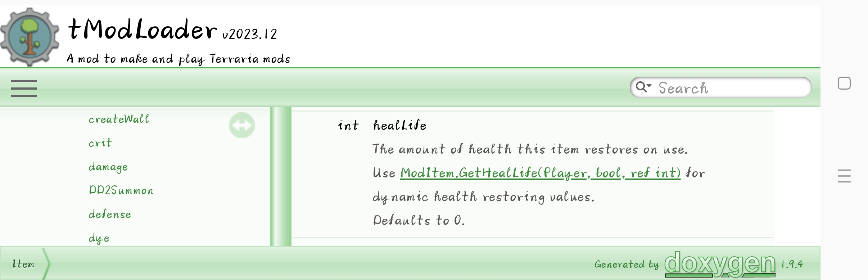Viewport: 868px width, 280px height.
Task: Select dye in the navigation tree
Action: click(x=99, y=238)
